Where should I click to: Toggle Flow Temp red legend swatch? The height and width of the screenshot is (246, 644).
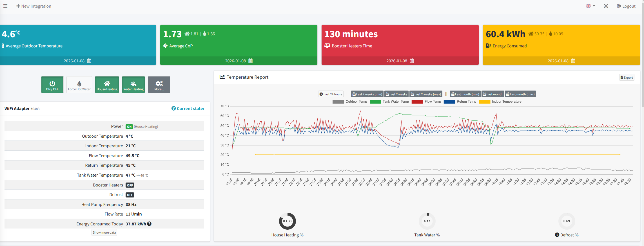pyautogui.click(x=417, y=102)
